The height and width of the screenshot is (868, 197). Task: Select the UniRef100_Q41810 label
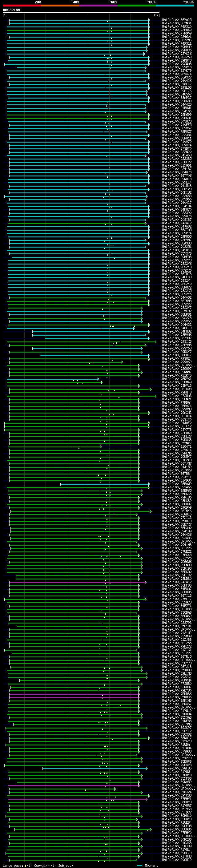177,250
